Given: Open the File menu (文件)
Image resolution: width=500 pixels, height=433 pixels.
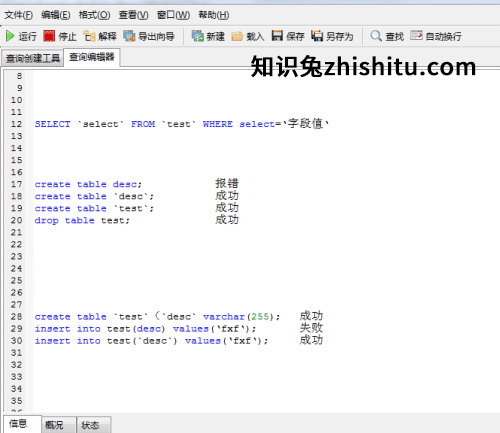Looking at the screenshot, I should click(x=18, y=15).
